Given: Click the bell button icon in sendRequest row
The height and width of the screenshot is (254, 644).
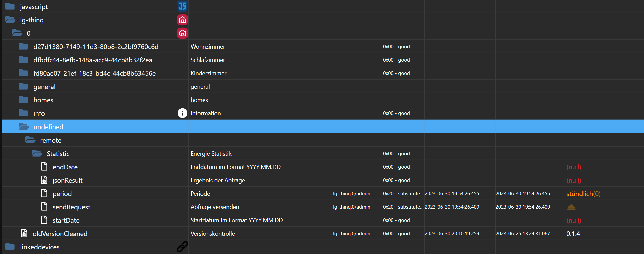Looking at the screenshot, I should (x=571, y=207).
